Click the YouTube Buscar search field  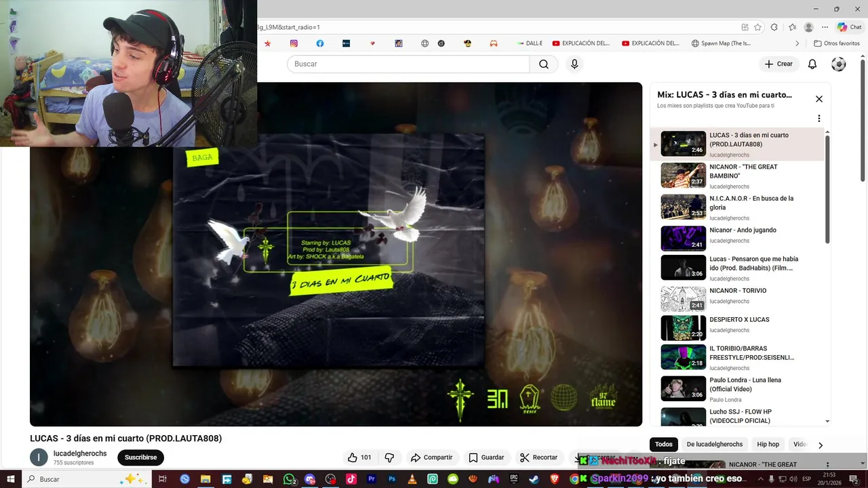408,64
